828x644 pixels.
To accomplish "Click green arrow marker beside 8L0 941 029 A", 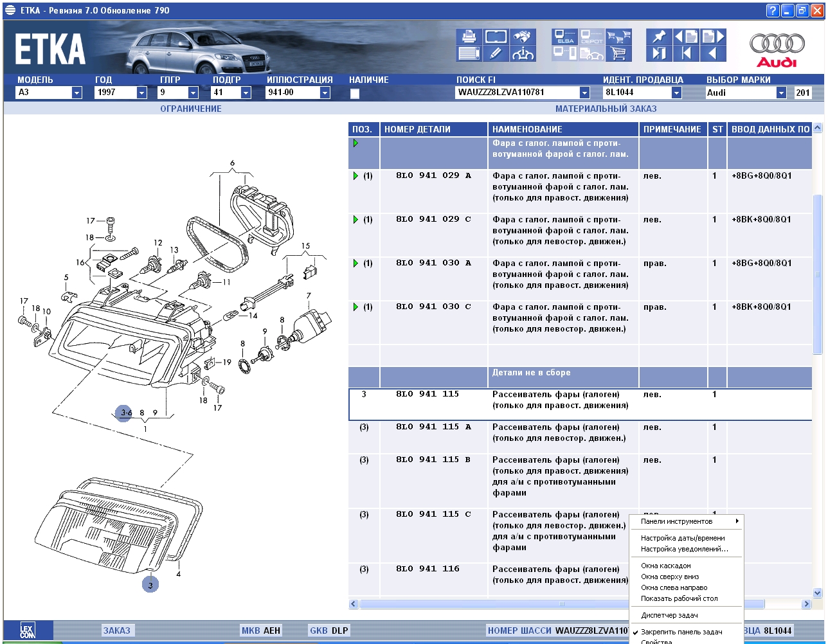I will pos(356,176).
